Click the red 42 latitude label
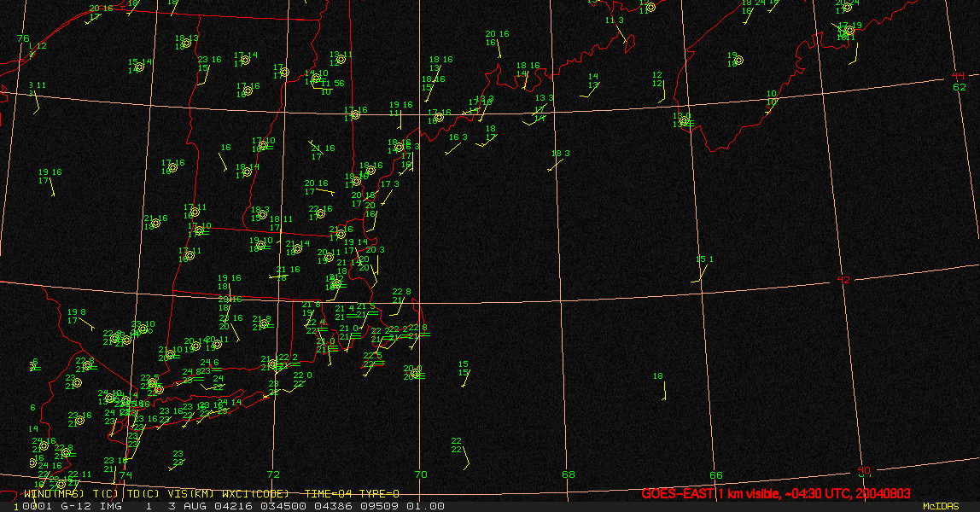This screenshot has height=512, width=980. pos(843,280)
